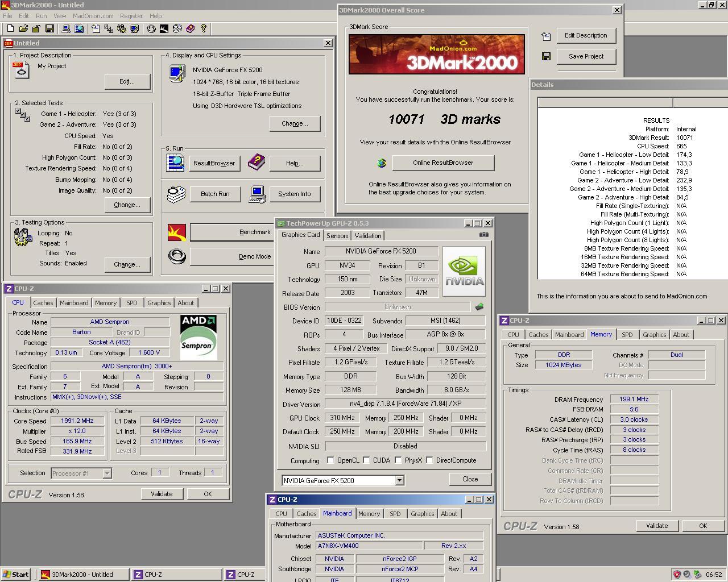Click the Batch Run button
Viewport: 728px width, 582px height.
click(x=215, y=194)
